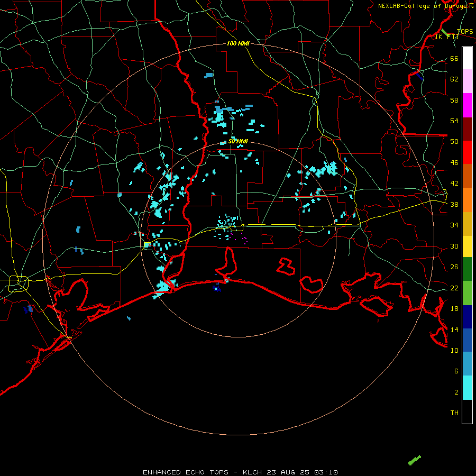Click the navy blue echo offshore near coast
The width and height of the screenshot is (476, 476).
point(217,288)
